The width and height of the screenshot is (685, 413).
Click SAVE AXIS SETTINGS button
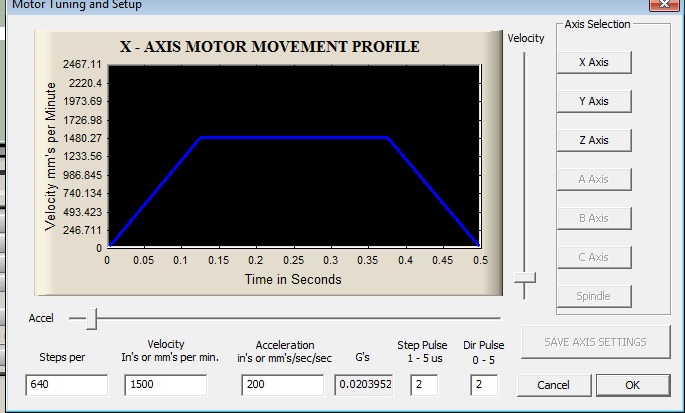(595, 342)
